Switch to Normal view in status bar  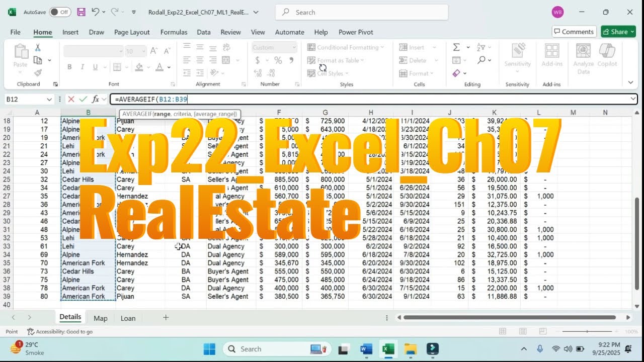pyautogui.click(x=503, y=331)
